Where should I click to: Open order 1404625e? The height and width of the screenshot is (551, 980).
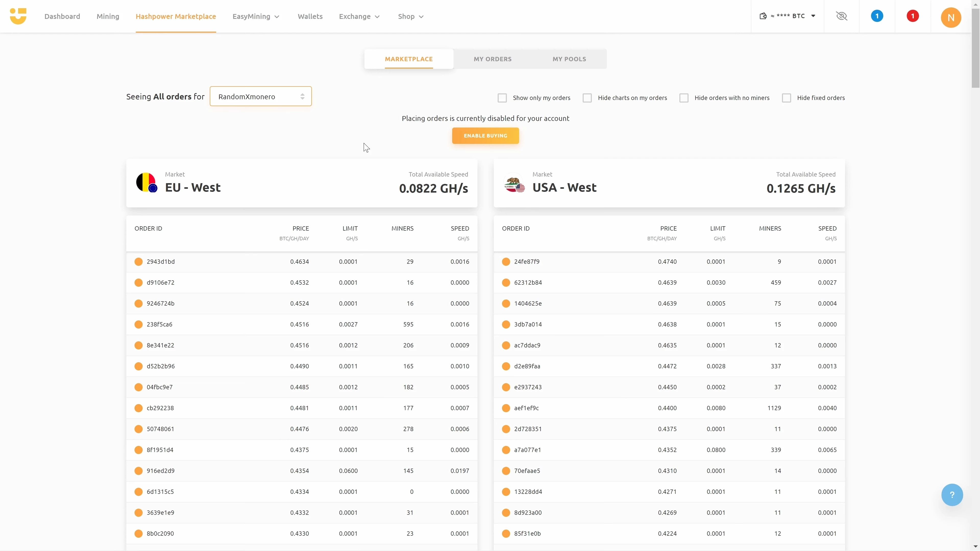[x=669, y=304]
